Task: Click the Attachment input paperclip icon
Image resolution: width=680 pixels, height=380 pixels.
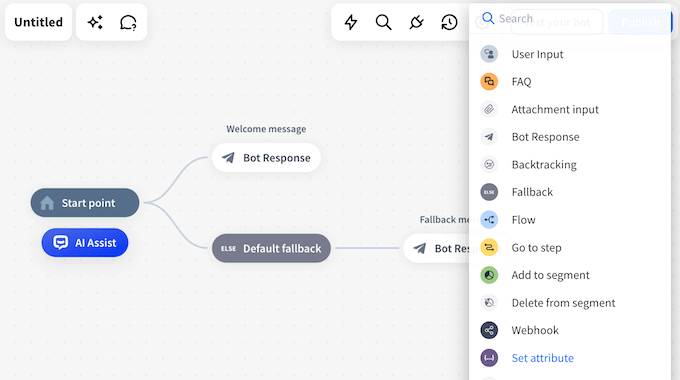Action: [489, 109]
